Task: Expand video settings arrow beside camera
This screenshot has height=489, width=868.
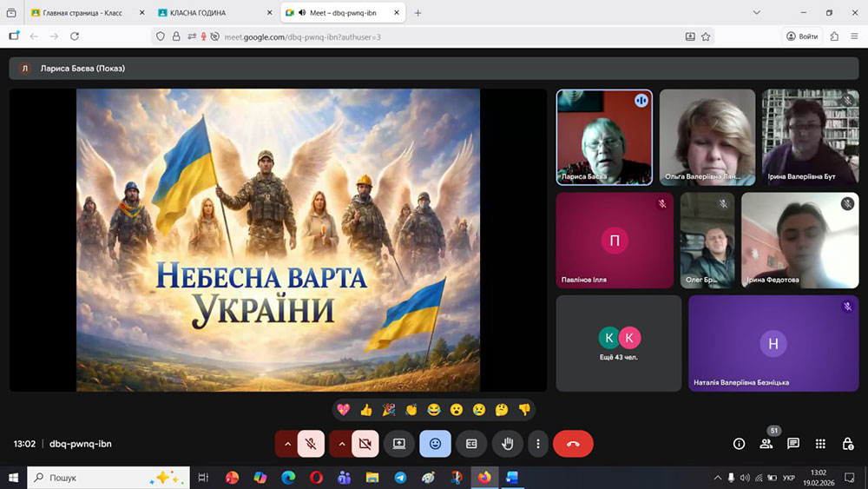Action: pyautogui.click(x=340, y=444)
